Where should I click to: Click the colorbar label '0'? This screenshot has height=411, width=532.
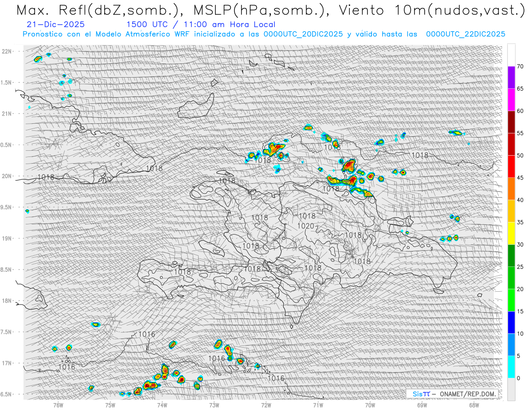(x=518, y=378)
